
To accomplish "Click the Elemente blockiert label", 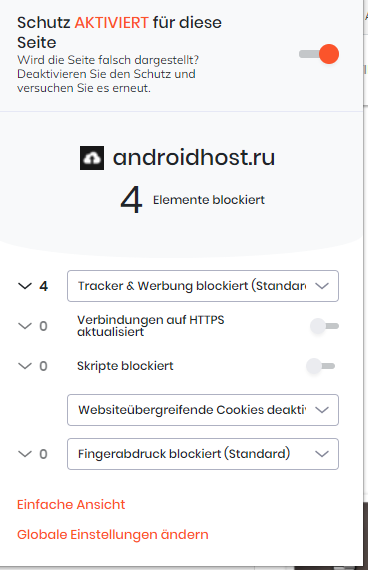I will (x=209, y=200).
